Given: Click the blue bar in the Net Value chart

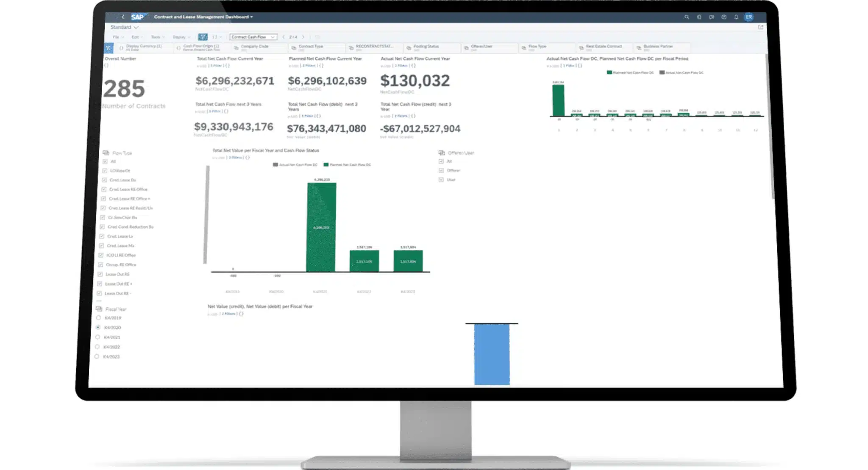Looking at the screenshot, I should pyautogui.click(x=492, y=354).
